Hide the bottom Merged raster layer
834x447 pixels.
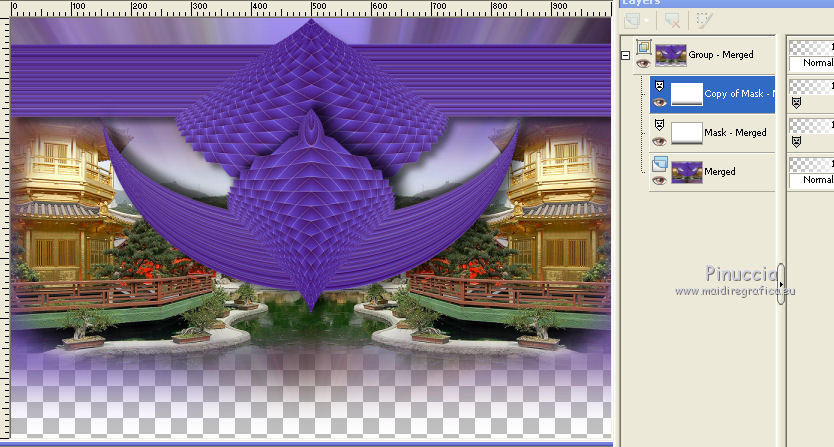pyautogui.click(x=660, y=180)
